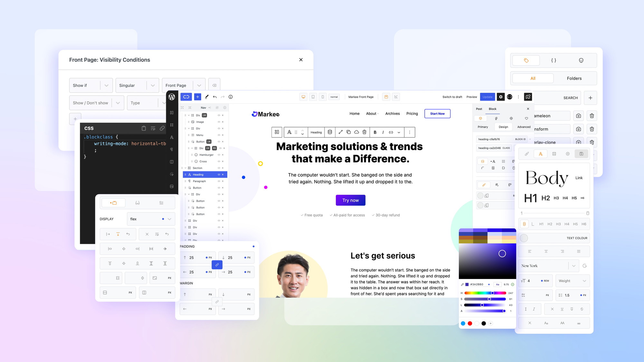
Task: Toggle visibility eye of Heading tree item
Action: [219, 174]
